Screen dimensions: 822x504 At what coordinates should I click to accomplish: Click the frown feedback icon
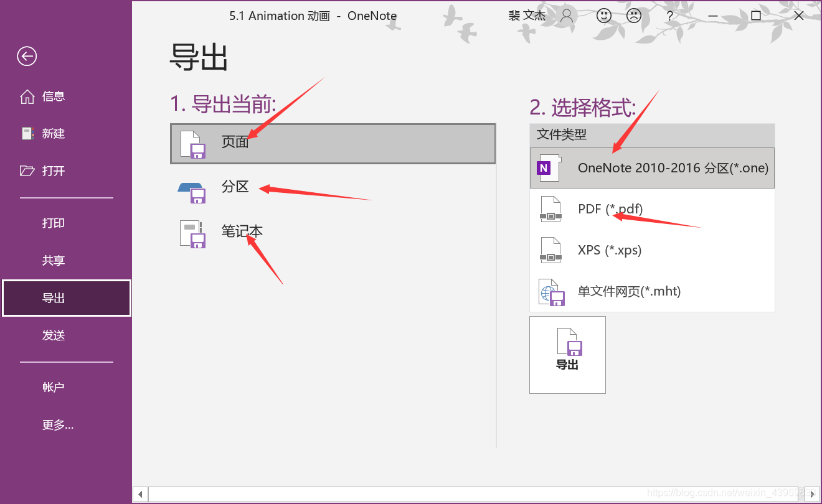(634, 16)
